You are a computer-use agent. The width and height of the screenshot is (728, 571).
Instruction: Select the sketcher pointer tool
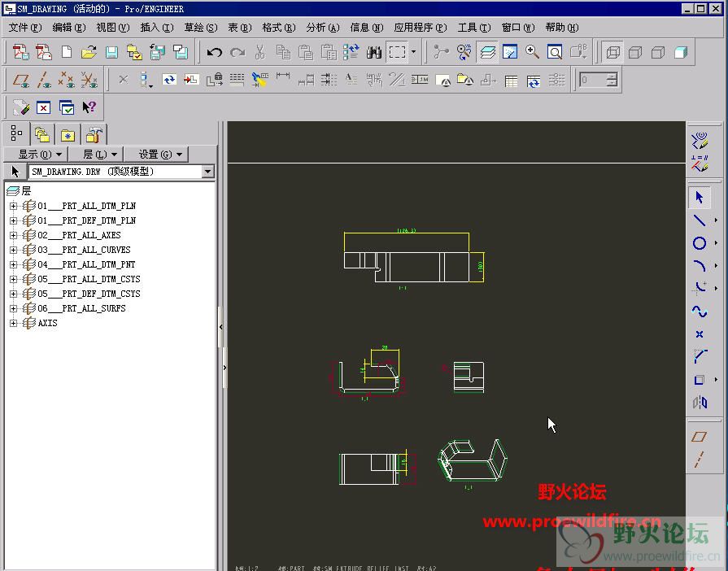700,198
